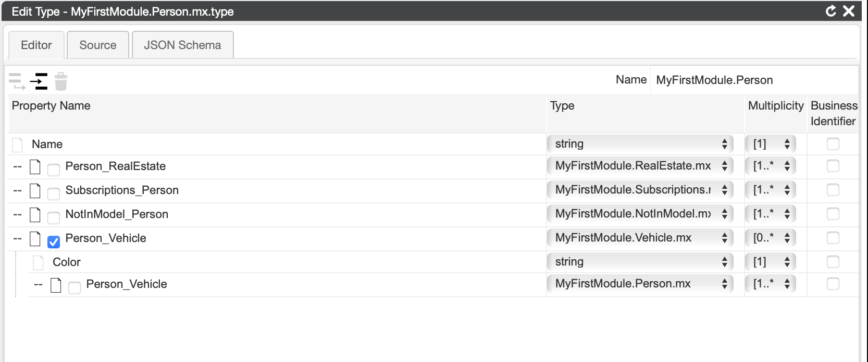868x362 pixels.
Task: Open multiplicity dropdown for checked Person_Vehicle row
Action: 770,238
